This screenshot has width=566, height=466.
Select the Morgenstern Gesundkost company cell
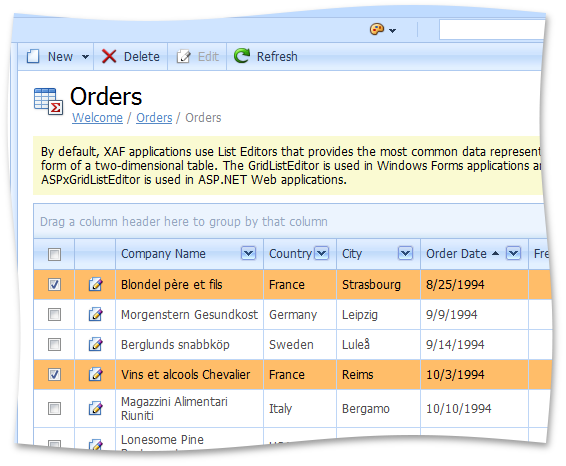click(190, 314)
